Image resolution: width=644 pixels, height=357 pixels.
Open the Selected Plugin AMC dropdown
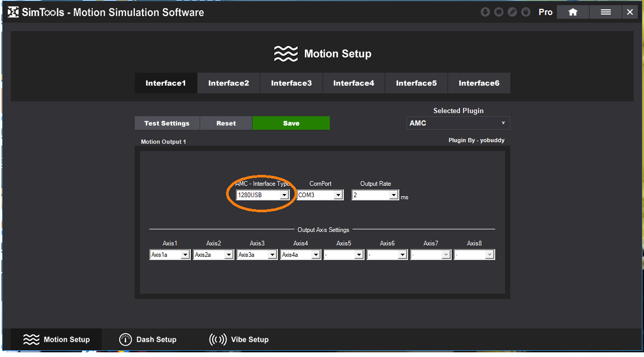click(458, 123)
